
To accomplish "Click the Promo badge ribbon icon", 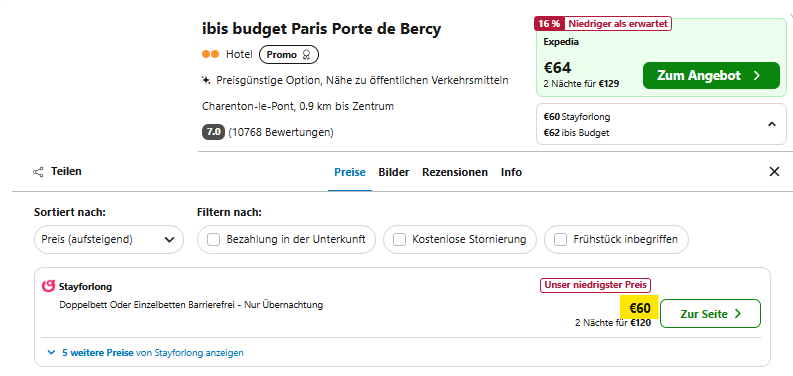I will 306,55.
